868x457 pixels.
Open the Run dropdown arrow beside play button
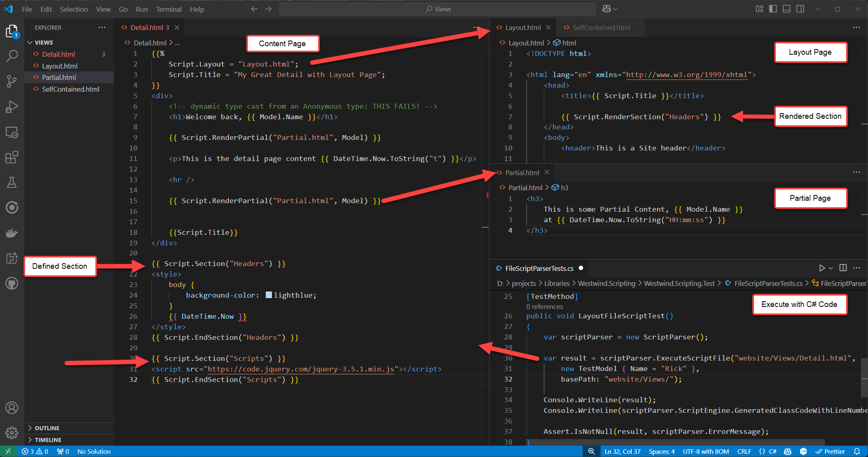tap(831, 268)
